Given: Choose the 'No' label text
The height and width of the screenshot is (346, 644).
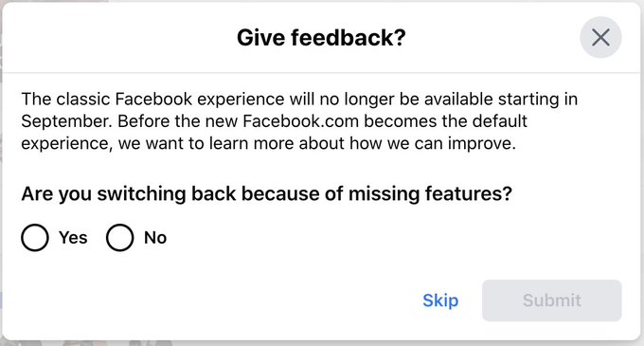Looking at the screenshot, I should click(x=154, y=238).
